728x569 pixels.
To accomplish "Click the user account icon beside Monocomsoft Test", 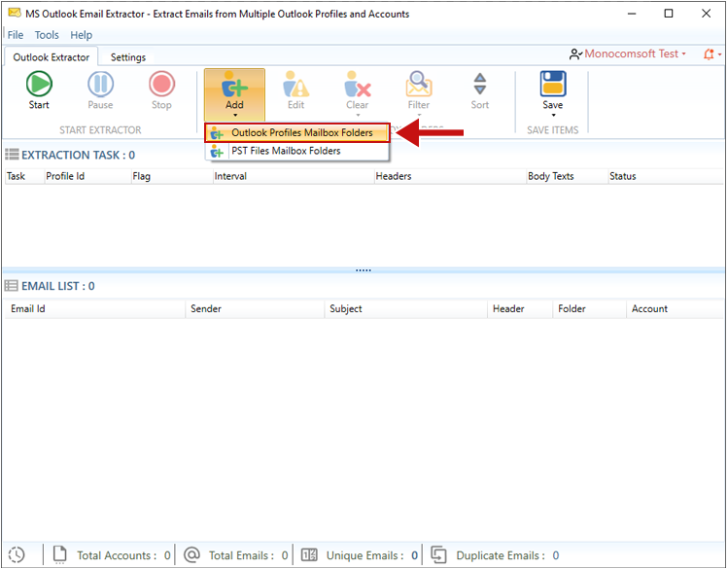I will tap(575, 54).
